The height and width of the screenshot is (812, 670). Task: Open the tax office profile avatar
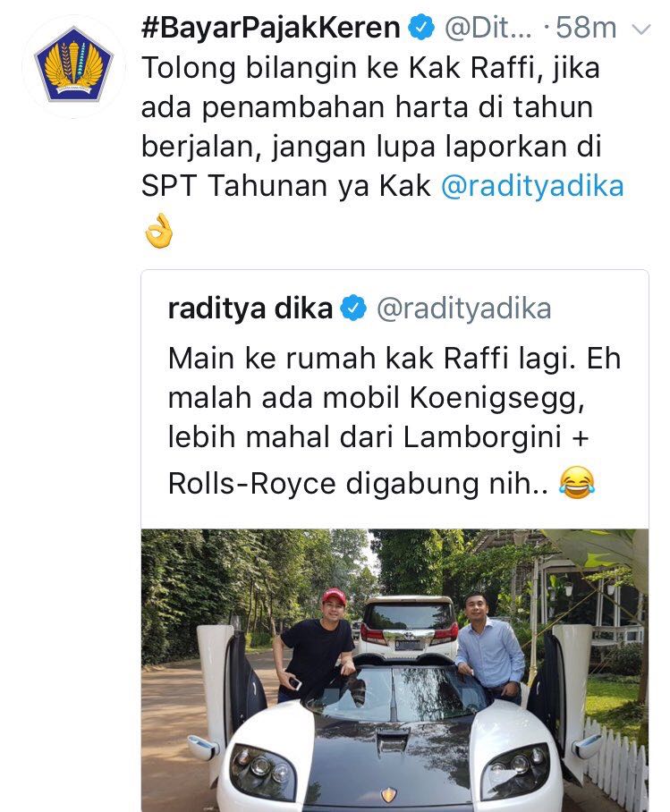pyautogui.click(x=73, y=67)
